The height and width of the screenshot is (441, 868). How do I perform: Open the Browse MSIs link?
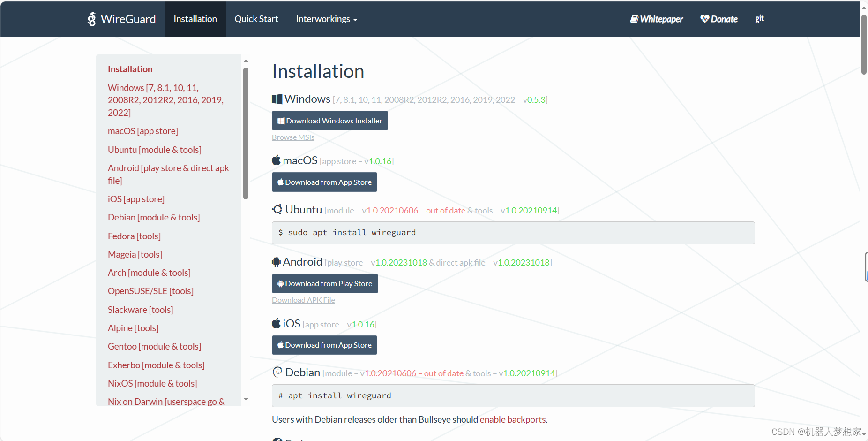click(x=293, y=137)
